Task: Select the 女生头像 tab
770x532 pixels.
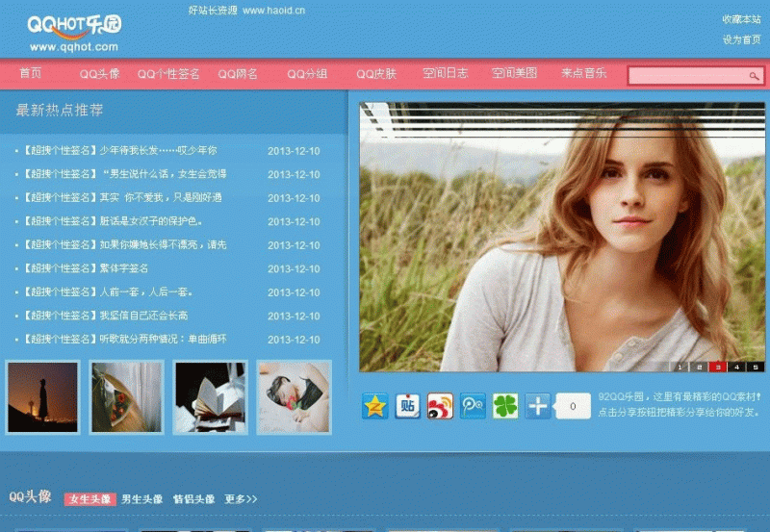Action: coord(90,499)
